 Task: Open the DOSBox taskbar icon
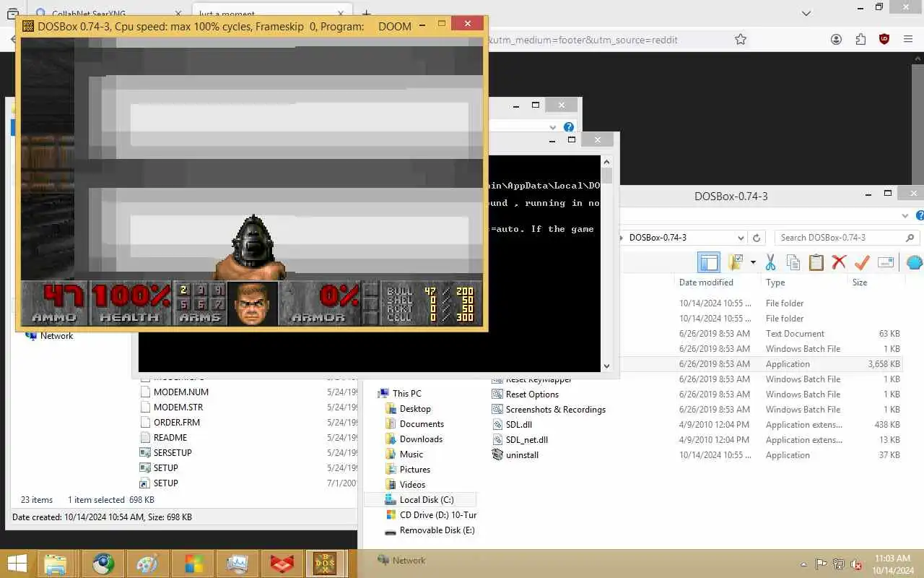tap(326, 564)
